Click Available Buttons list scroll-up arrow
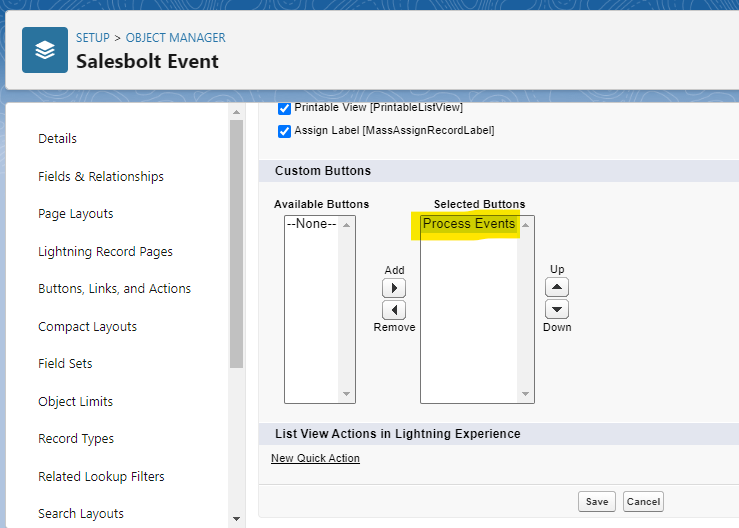Screen dimensions: 739x528 click(x=346, y=225)
